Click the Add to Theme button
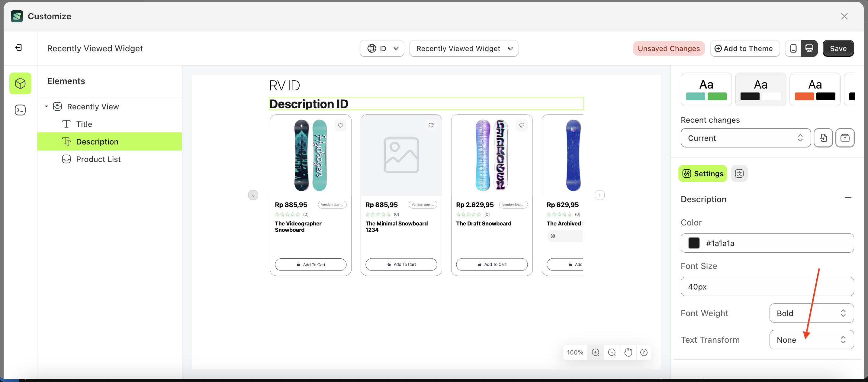Image resolution: width=868 pixels, height=382 pixels. tap(745, 48)
